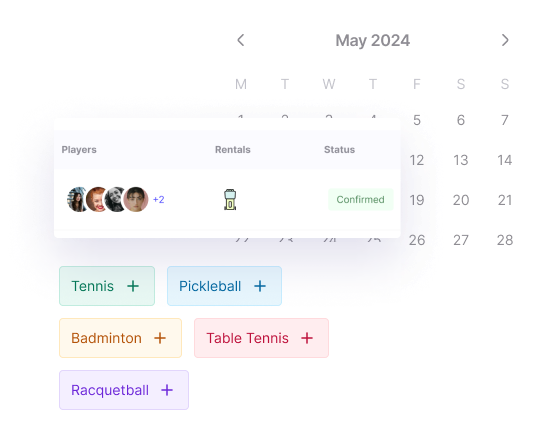Screen dimensions: 546x434
Task: Click the Confirmed status badge
Action: 360,200
